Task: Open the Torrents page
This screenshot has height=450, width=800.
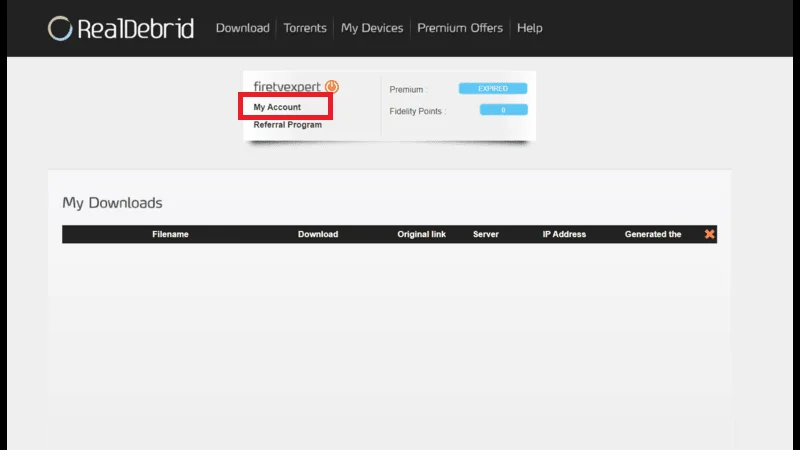Action: click(305, 28)
